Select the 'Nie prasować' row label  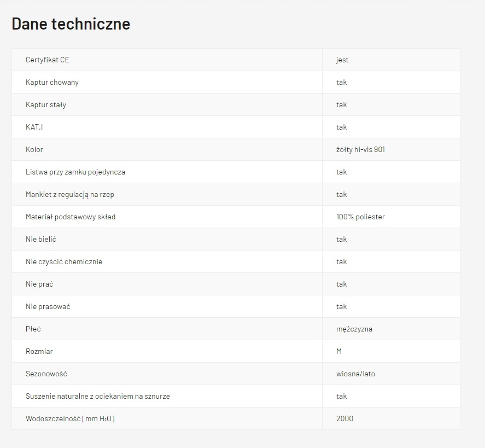(48, 306)
